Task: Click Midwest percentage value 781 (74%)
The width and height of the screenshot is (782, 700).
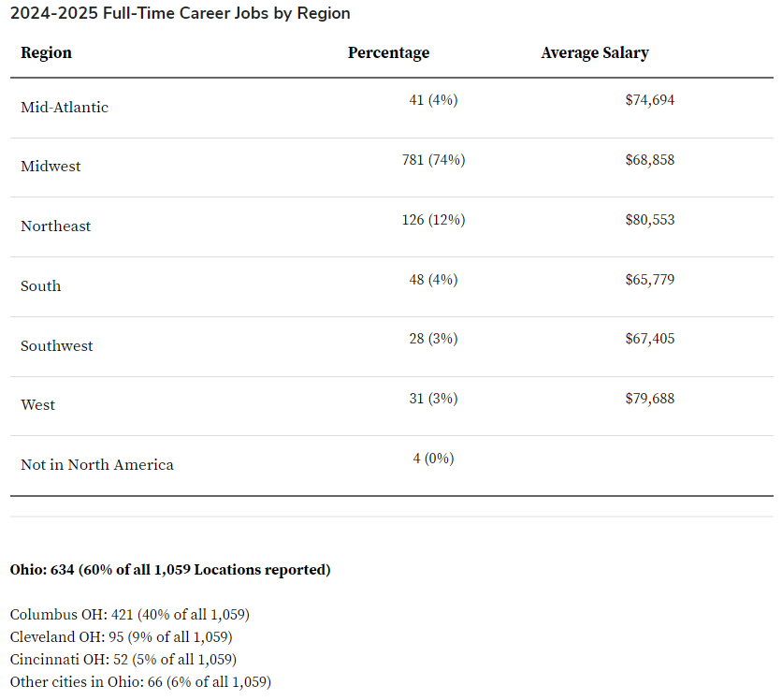Action: 433,160
